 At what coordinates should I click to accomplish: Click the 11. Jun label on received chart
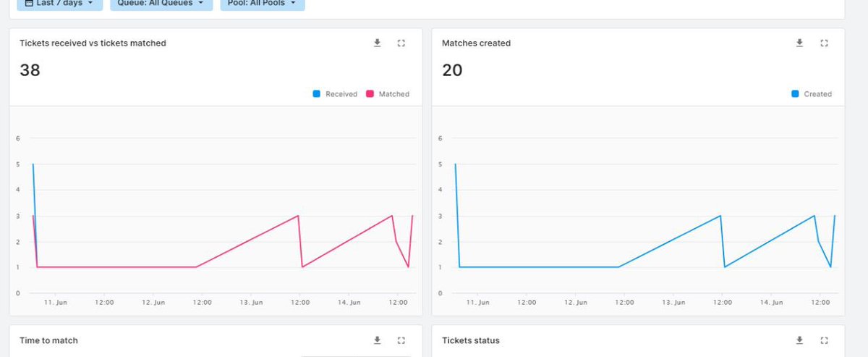[x=56, y=302]
